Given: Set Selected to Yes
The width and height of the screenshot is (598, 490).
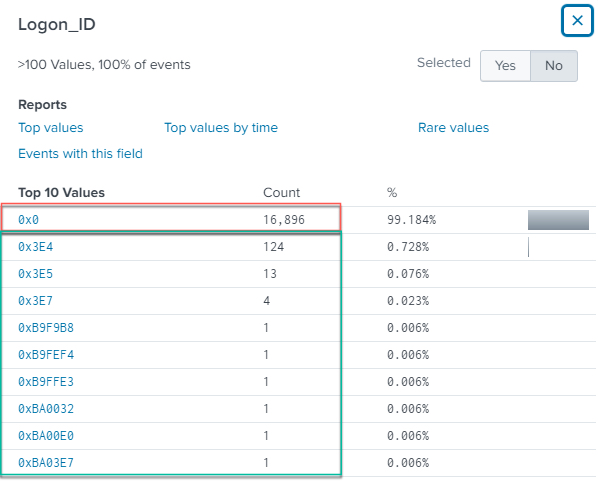Looking at the screenshot, I should click(x=505, y=66).
